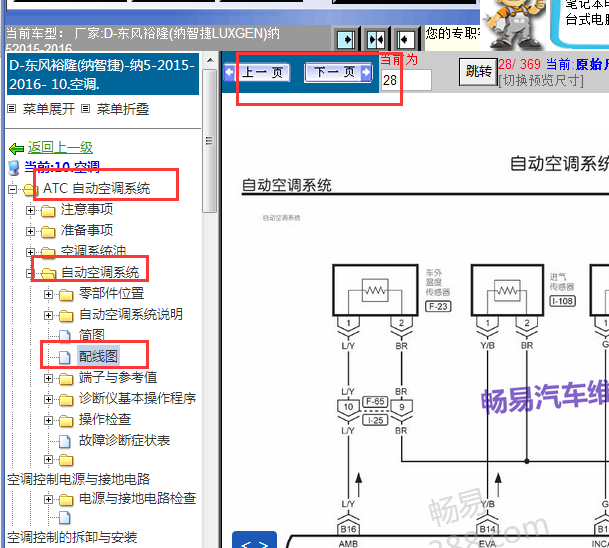This screenshot has height=548, width=609.
Task: Expand the 操作检查 folder
Action: click(x=48, y=420)
